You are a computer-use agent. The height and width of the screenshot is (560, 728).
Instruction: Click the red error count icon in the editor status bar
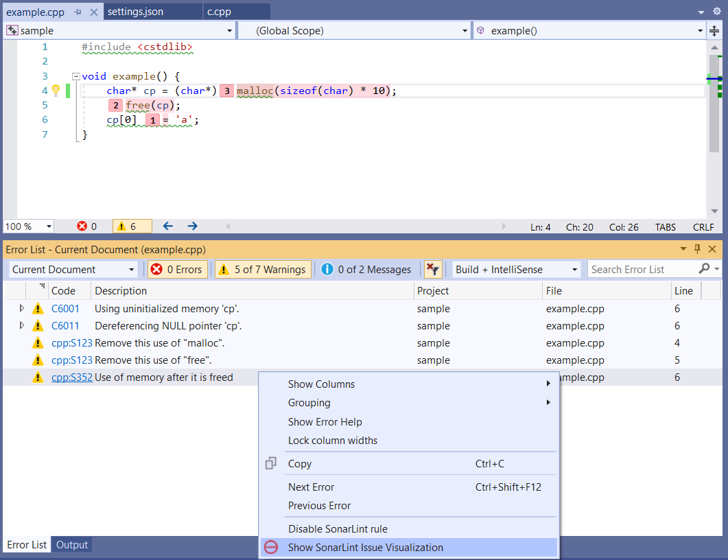pyautogui.click(x=82, y=226)
